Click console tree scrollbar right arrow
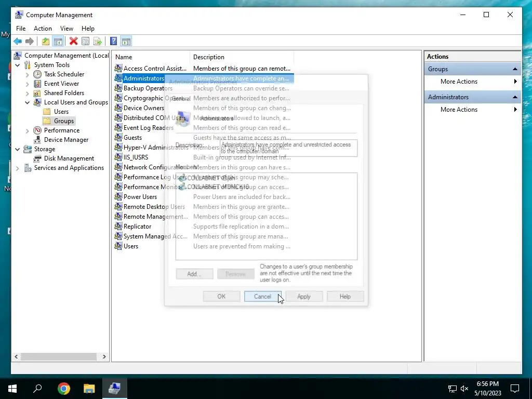Image resolution: width=532 pixels, height=399 pixels. 104,356
